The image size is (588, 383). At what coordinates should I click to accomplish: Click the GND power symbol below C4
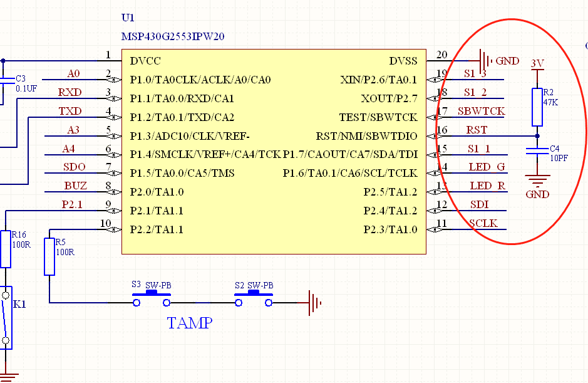coord(537,181)
